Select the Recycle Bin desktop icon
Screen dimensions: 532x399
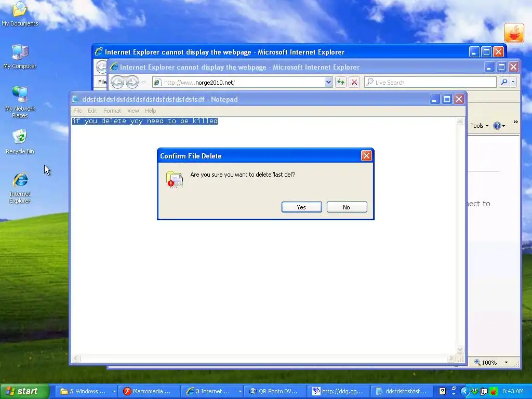(x=20, y=142)
